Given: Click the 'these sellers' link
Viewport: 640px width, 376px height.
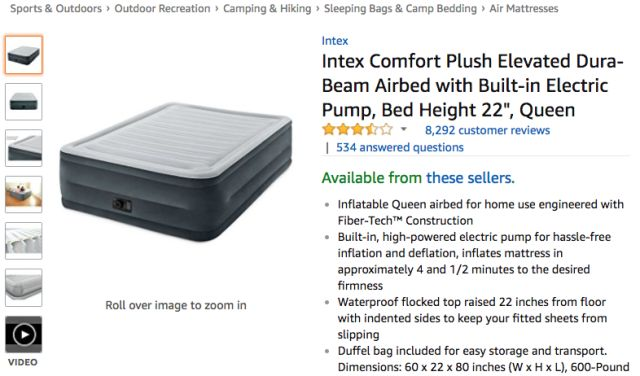Looking at the screenshot, I should coord(470,178).
